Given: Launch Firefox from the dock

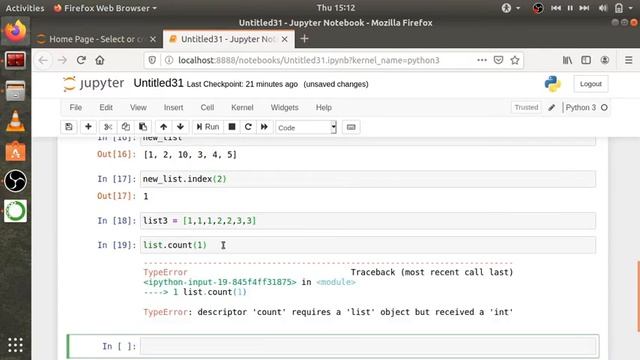Looking at the screenshot, I should click(16, 31).
